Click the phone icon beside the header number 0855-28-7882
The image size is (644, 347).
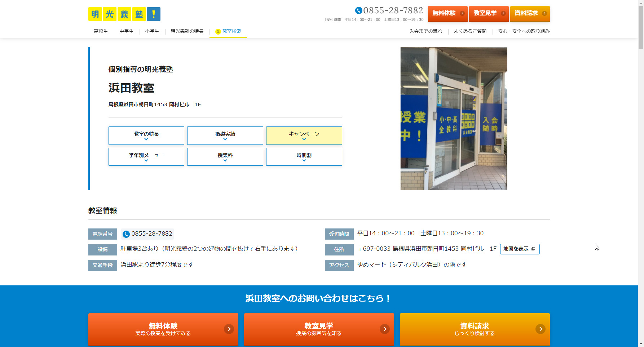358,10
